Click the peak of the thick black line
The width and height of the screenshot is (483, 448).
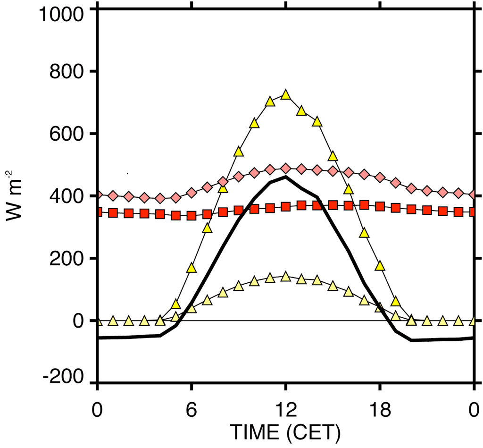285,178
